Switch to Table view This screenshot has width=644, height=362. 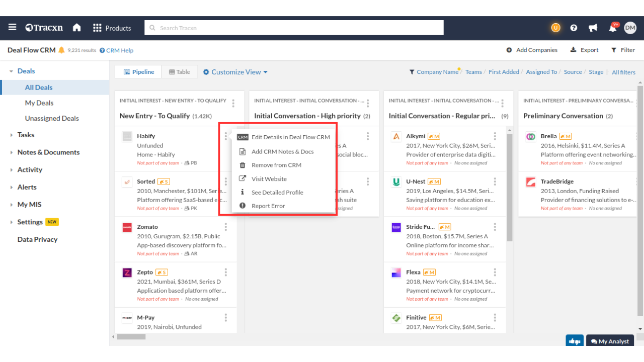(180, 72)
